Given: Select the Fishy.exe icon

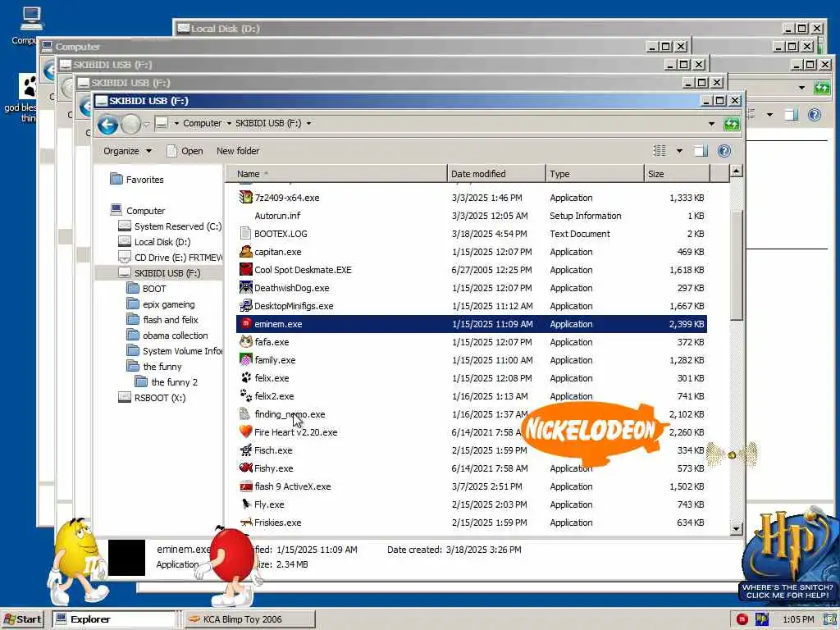Looking at the screenshot, I should coord(245,468).
